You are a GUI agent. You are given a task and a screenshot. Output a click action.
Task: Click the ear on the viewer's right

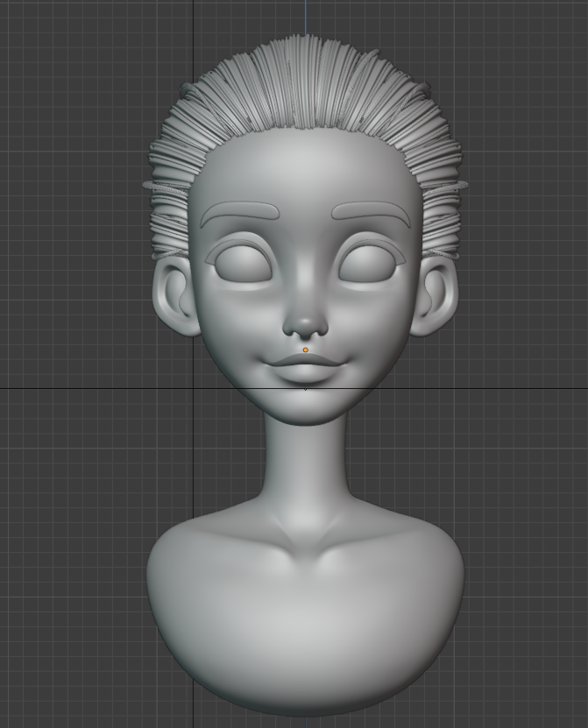pos(434,296)
